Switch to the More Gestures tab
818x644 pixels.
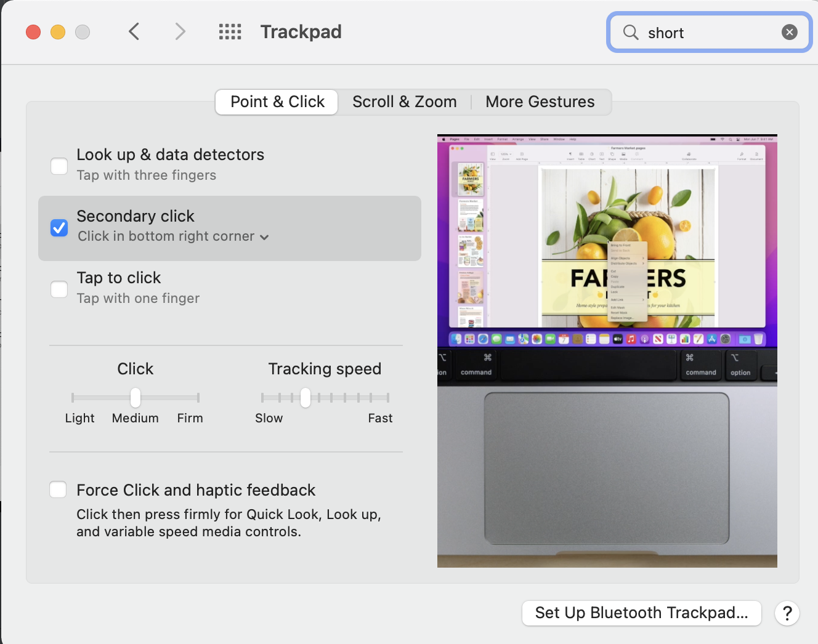[x=540, y=102]
